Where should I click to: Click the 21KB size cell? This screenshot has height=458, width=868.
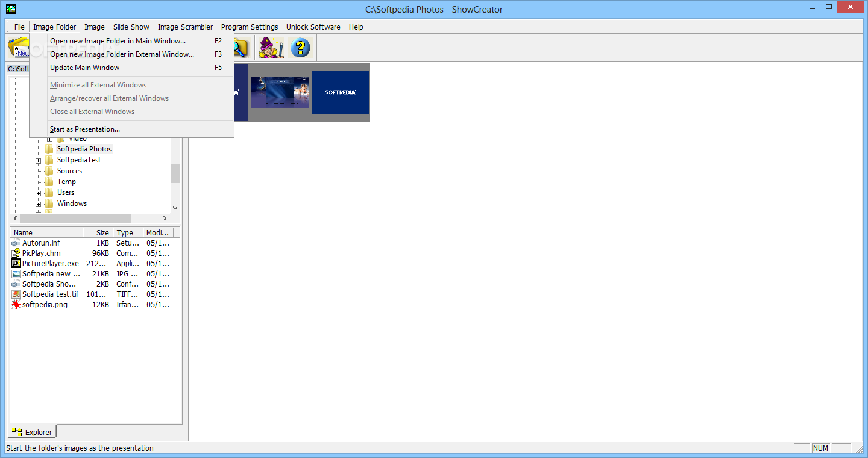click(x=101, y=274)
